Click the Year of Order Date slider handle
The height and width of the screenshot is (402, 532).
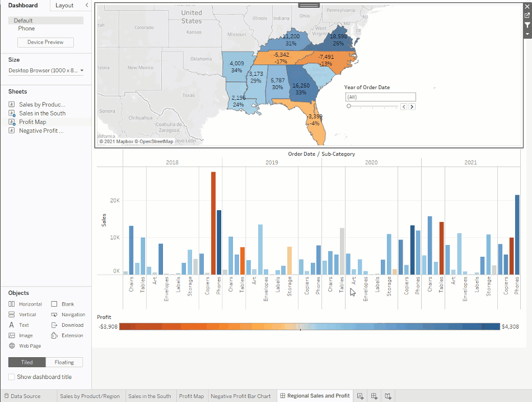tap(349, 106)
